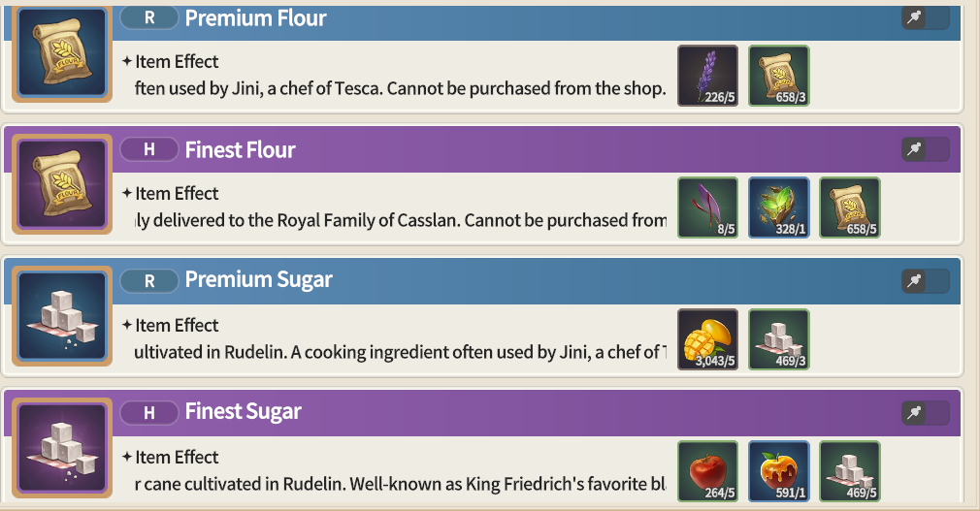Select the red apple ingredient showing 264/5

(x=708, y=471)
